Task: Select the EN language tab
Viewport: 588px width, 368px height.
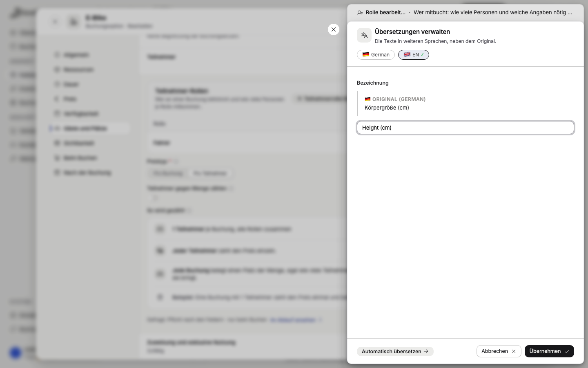Action: [x=414, y=55]
